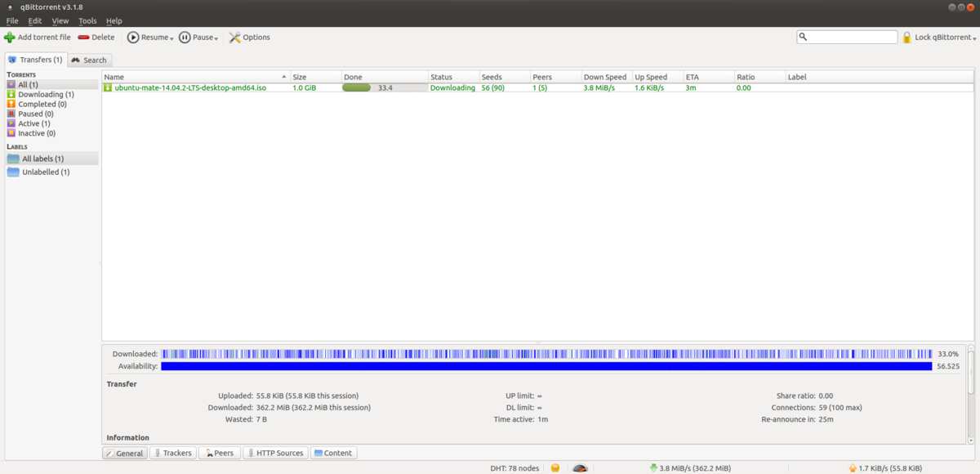Click the torrent name filter search field
980x474 pixels.
[847, 37]
